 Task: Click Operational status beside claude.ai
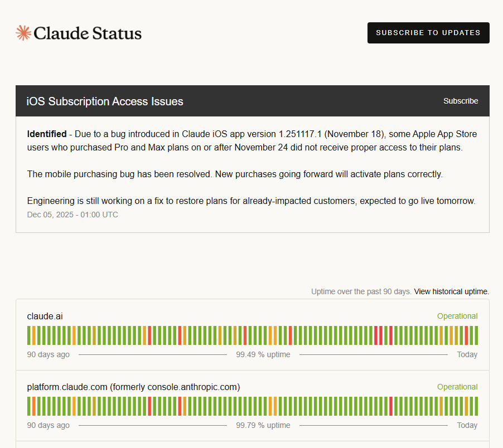point(457,316)
